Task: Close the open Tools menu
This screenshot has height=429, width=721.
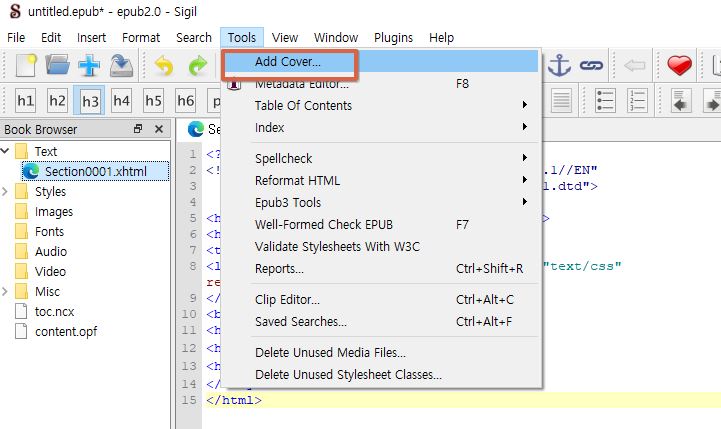Action: [242, 37]
